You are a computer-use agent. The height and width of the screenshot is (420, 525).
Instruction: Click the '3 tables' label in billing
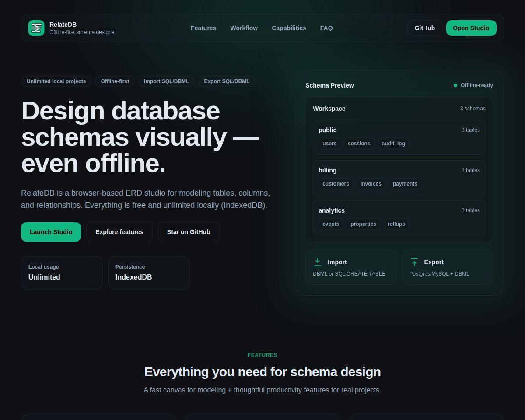pos(471,170)
